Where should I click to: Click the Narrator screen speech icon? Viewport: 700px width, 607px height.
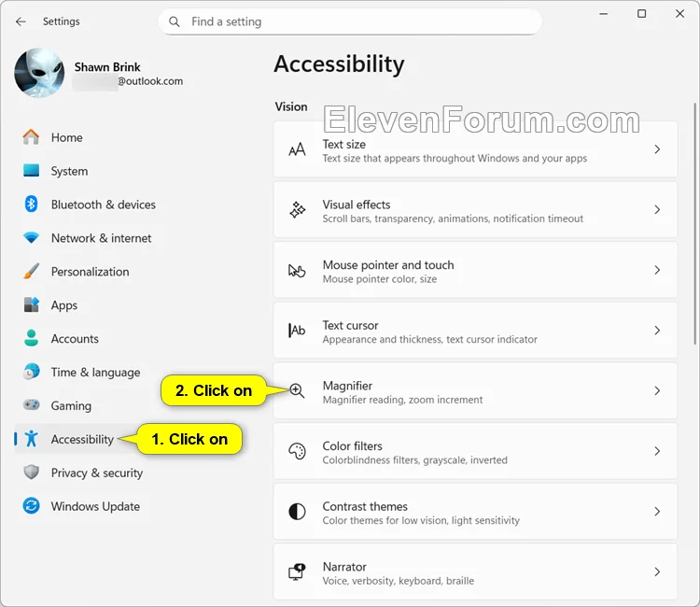297,572
